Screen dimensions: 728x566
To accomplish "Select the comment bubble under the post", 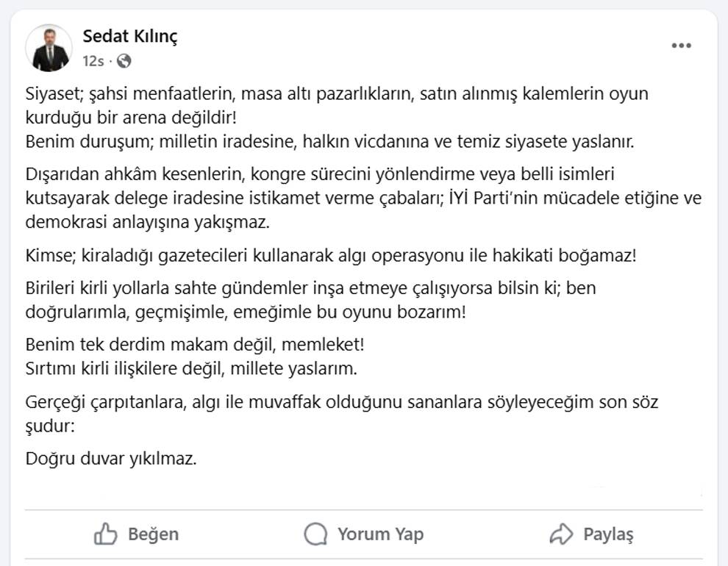I will pos(316,534).
